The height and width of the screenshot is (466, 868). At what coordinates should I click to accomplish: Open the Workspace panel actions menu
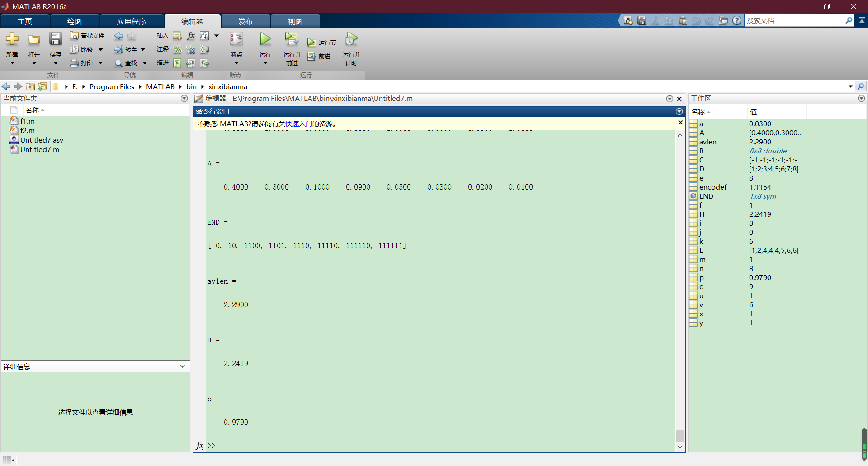(x=861, y=98)
